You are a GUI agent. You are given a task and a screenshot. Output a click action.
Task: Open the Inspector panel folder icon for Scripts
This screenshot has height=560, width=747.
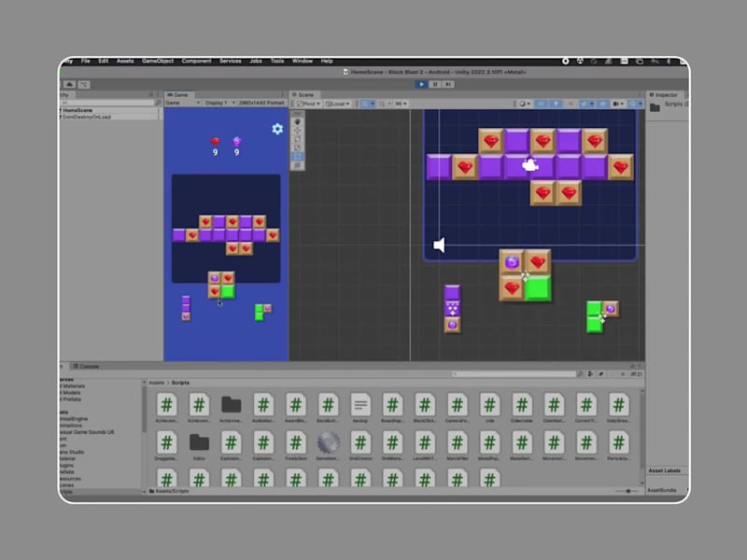656,105
